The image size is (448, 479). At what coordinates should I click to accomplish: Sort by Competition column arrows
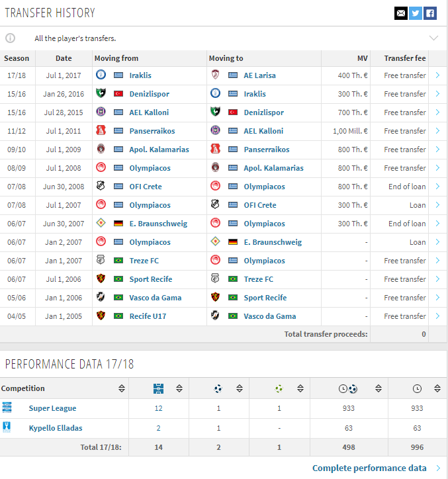point(122,388)
